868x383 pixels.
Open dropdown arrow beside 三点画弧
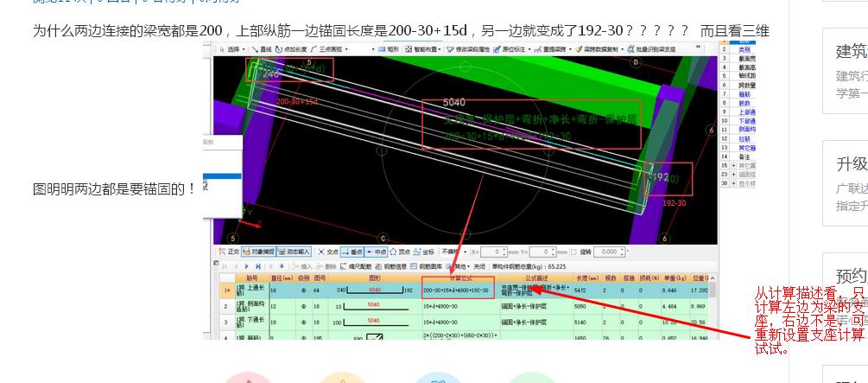[346, 48]
